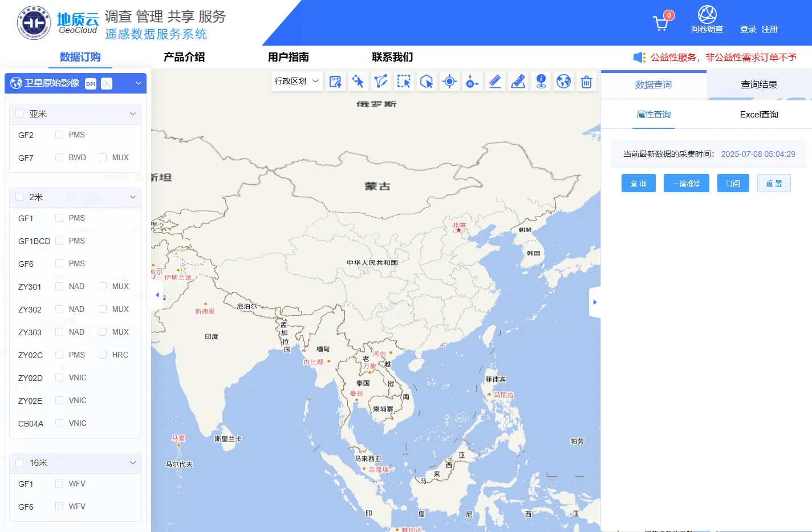812x532 pixels.
Task: Check the 2米 group checkbox
Action: click(x=19, y=197)
